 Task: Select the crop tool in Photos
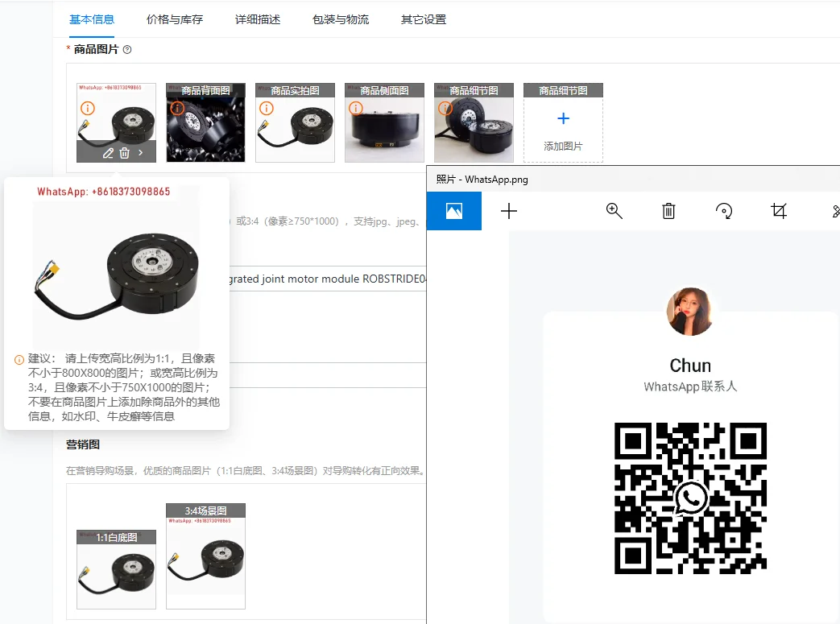click(x=779, y=211)
